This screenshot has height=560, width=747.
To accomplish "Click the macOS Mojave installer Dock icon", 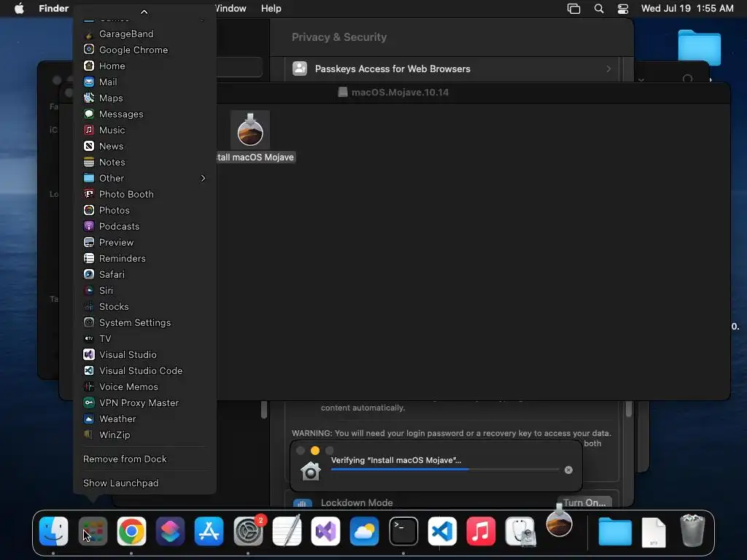I will (559, 521).
